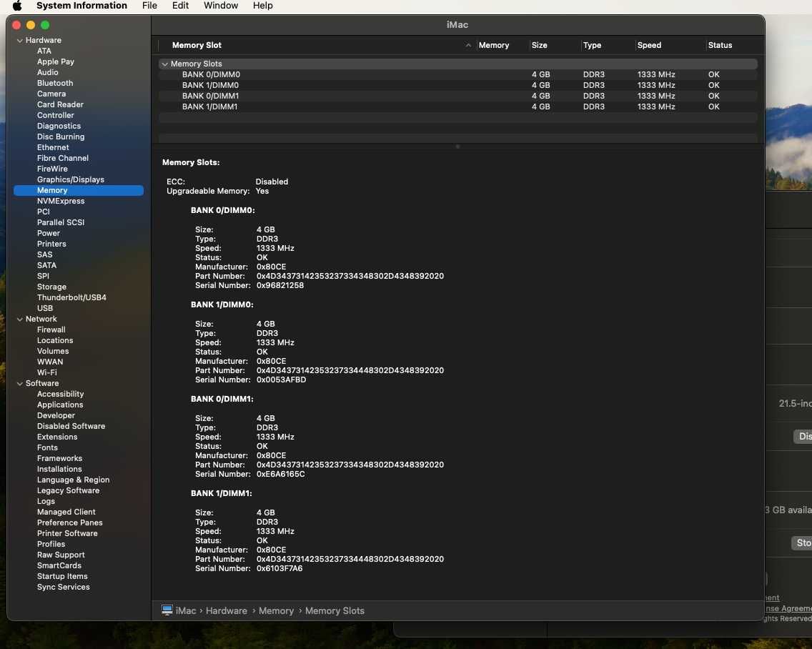Select NVMExpress in the sidebar
The height and width of the screenshot is (649, 812).
point(61,201)
